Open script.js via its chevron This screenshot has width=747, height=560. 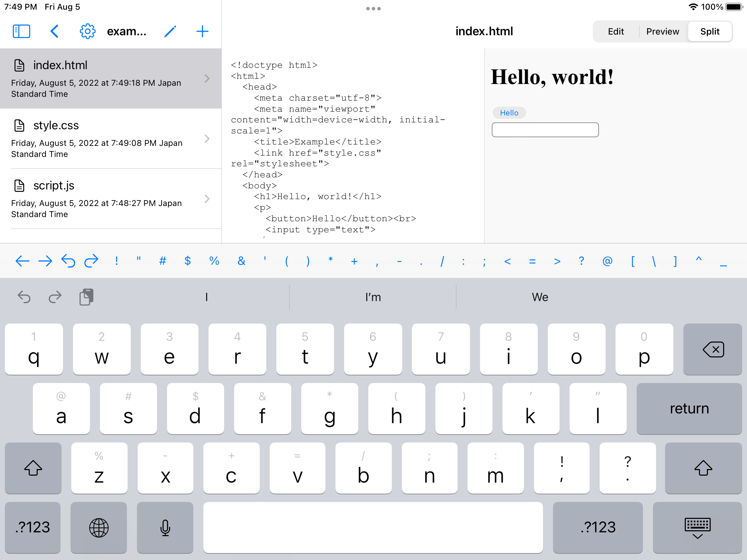click(207, 199)
